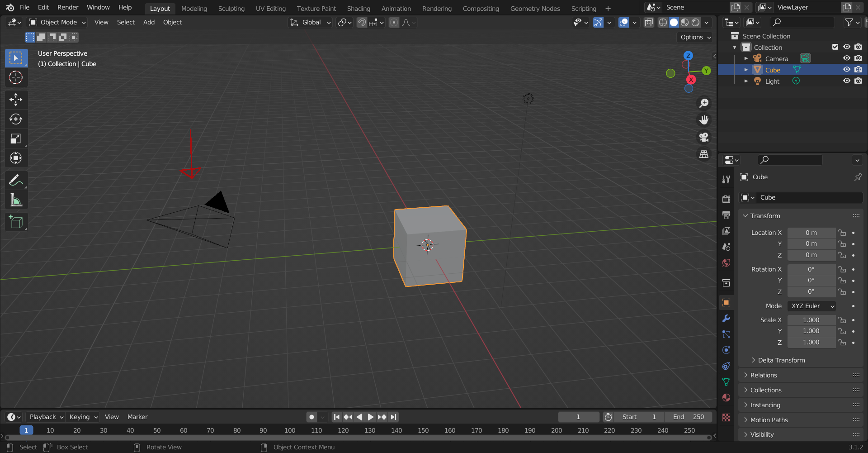The width and height of the screenshot is (868, 453).
Task: Open the Material properties tab
Action: point(726,397)
